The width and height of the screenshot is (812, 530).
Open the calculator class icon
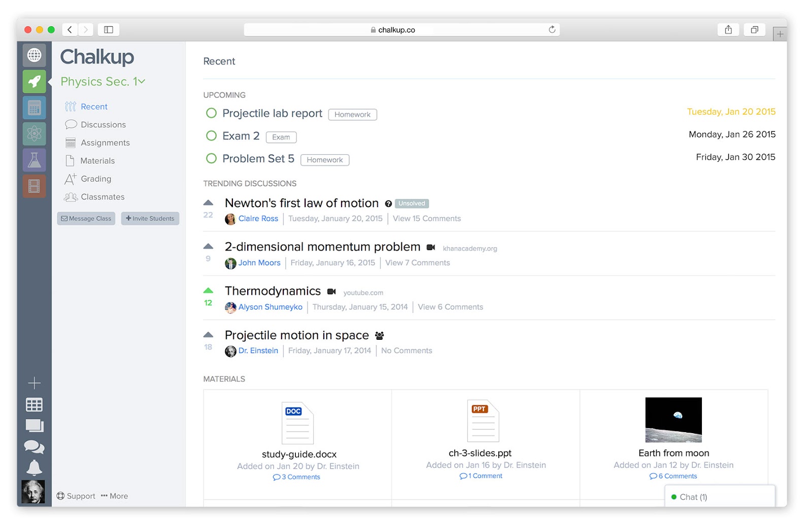(34, 108)
